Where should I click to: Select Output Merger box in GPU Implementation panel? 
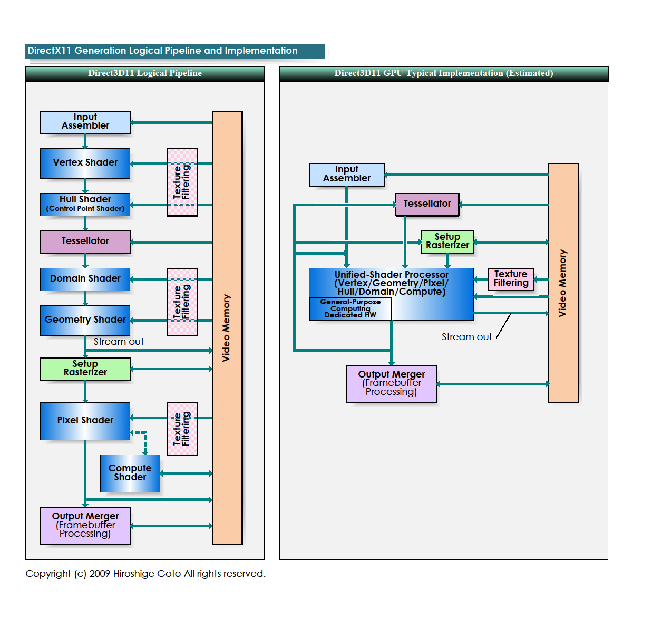[x=392, y=384]
